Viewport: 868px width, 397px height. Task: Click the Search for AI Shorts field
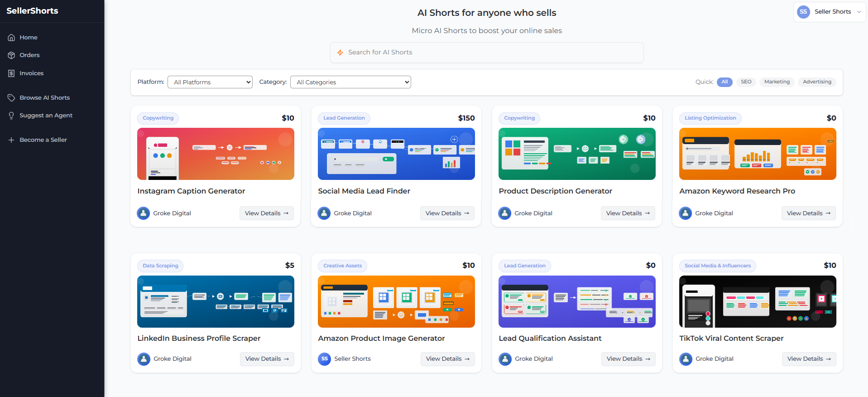487,53
